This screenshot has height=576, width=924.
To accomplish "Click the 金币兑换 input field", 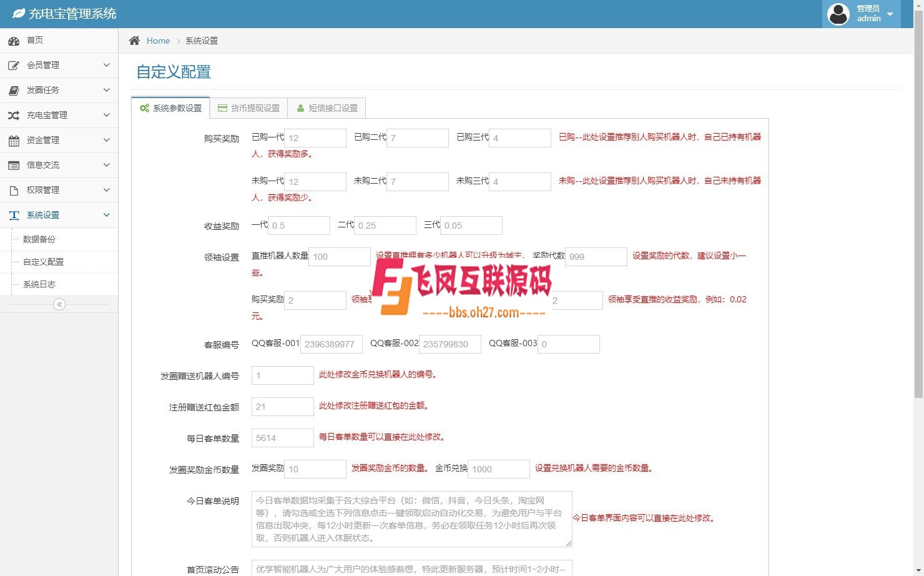I will pyautogui.click(x=499, y=469).
